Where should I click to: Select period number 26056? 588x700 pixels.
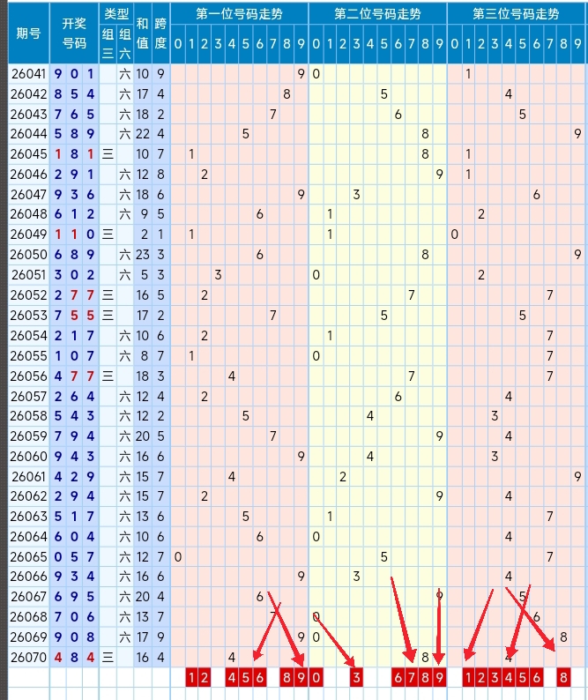point(28,376)
